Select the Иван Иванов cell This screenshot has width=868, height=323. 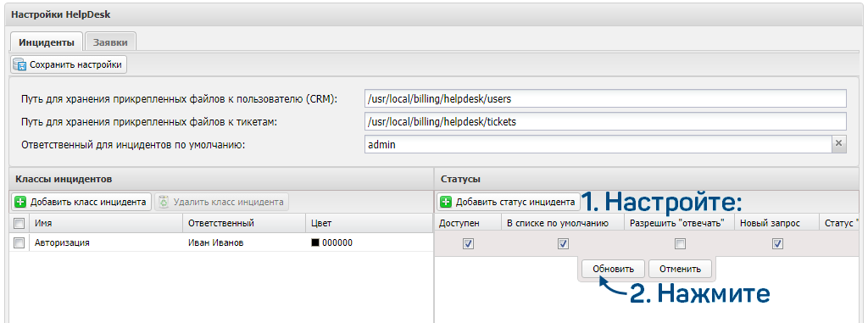[x=243, y=242]
